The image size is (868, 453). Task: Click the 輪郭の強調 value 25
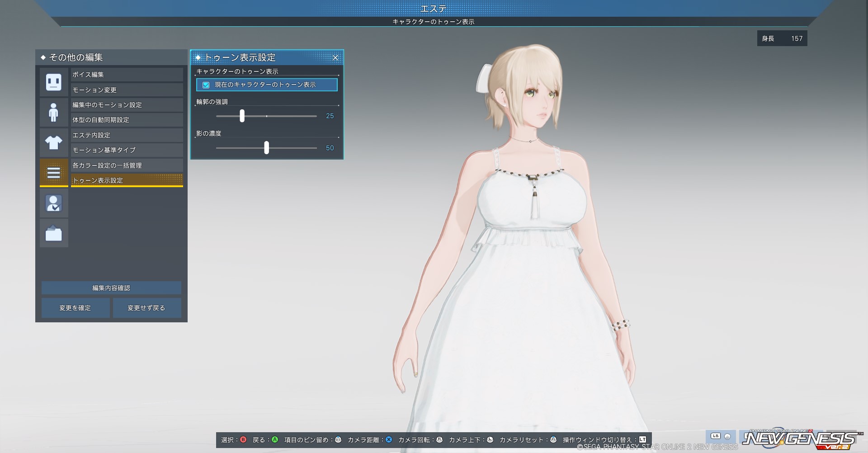tap(330, 116)
